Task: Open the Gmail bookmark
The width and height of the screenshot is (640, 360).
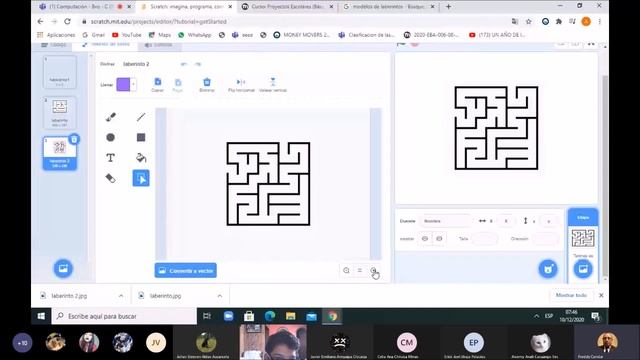Action: (93, 35)
